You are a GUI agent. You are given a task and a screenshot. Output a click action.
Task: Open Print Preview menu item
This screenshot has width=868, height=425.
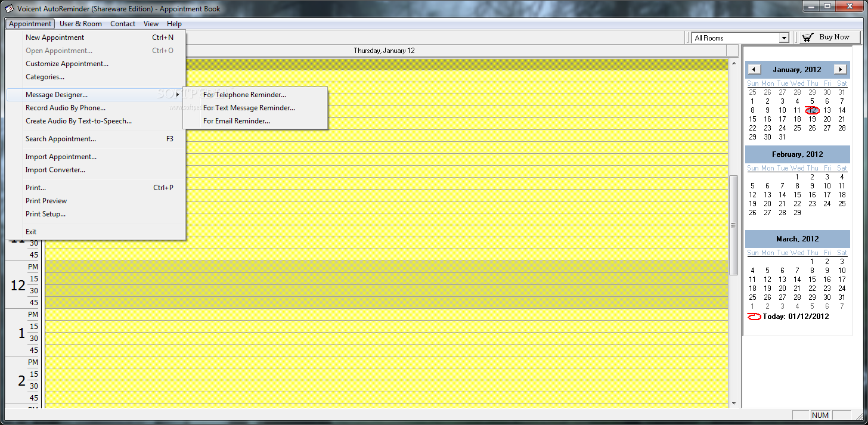(96, 201)
